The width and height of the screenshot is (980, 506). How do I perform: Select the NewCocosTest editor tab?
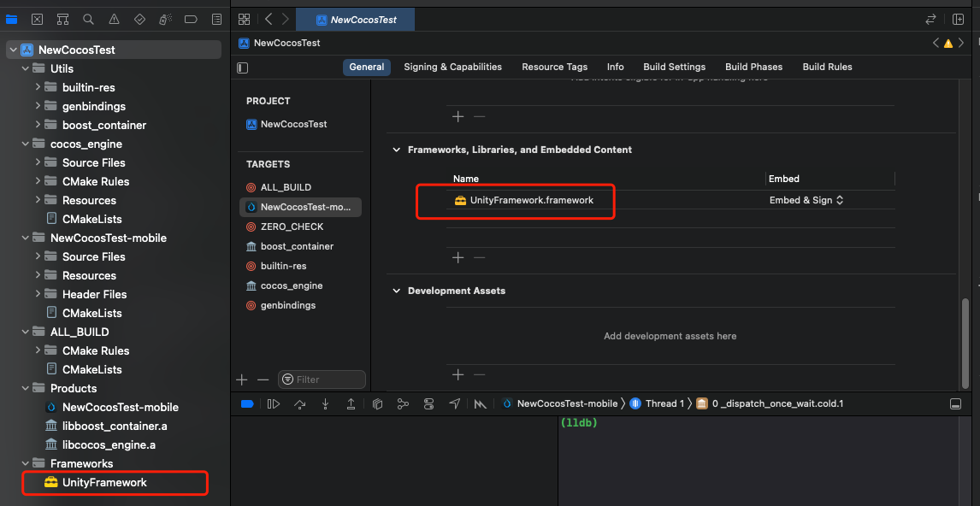355,20
